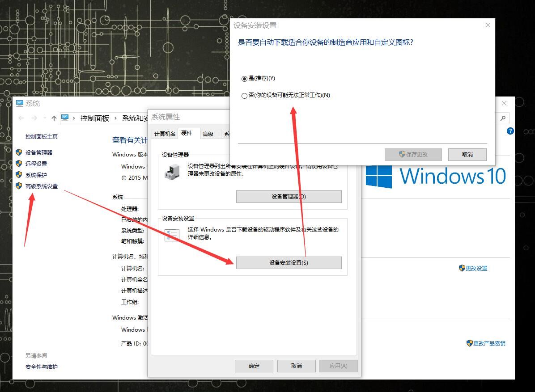
Task: Close the 系统 window
Action: pos(504,103)
